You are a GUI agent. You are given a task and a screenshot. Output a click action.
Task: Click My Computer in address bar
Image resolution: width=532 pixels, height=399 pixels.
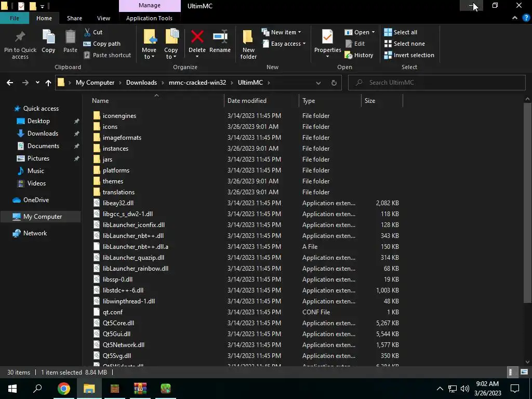tap(95, 83)
